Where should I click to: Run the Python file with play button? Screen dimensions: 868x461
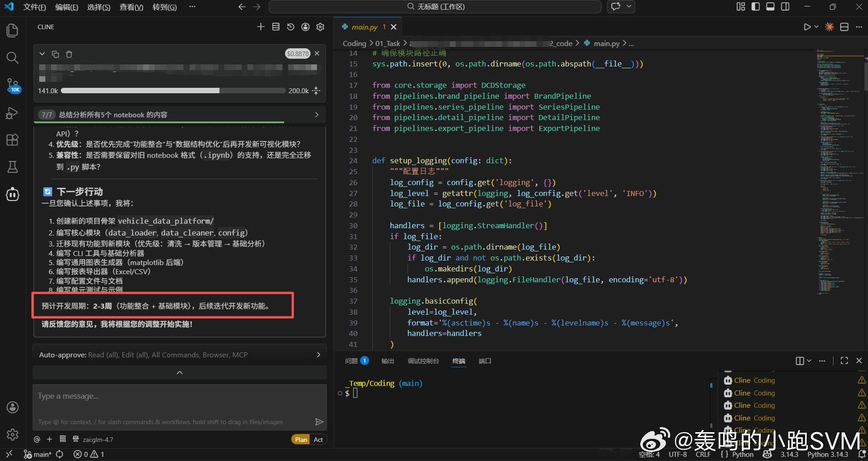click(x=807, y=27)
